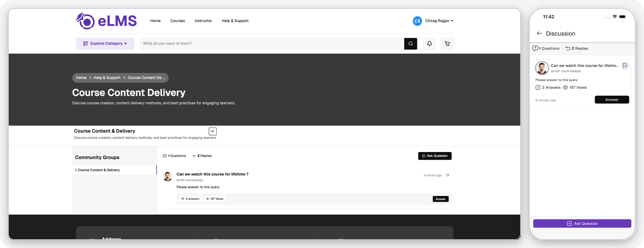Tap Answer button in mobile card
The width and height of the screenshot is (644, 248).
pos(612,100)
